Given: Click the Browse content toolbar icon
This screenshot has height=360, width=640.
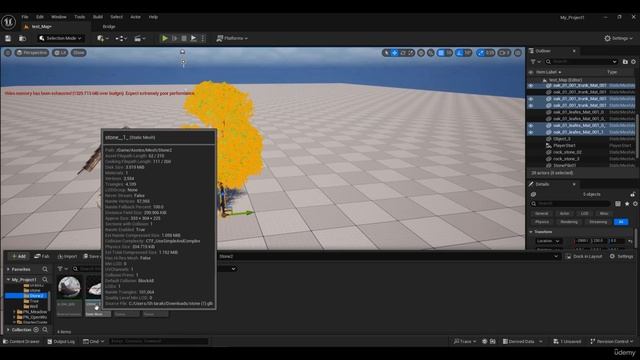Looking at the screenshot, I should [x=22, y=38].
